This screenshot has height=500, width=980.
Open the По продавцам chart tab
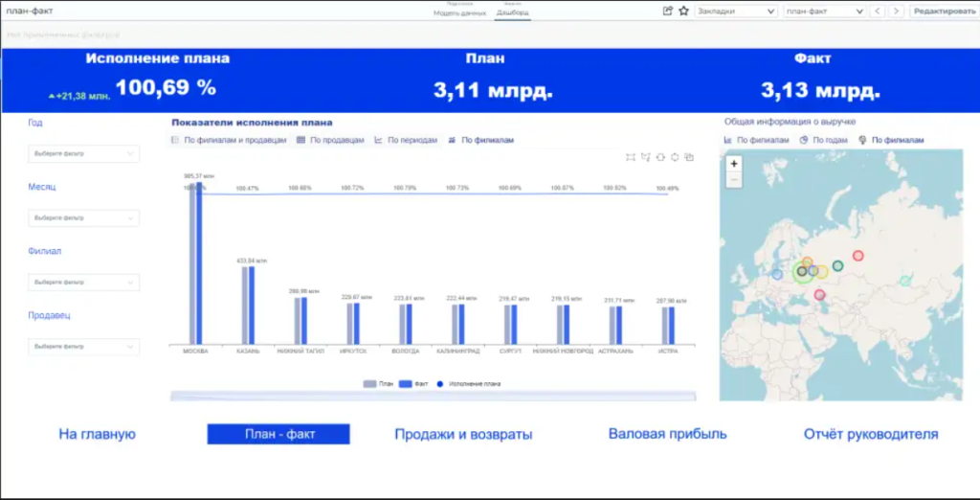click(330, 140)
